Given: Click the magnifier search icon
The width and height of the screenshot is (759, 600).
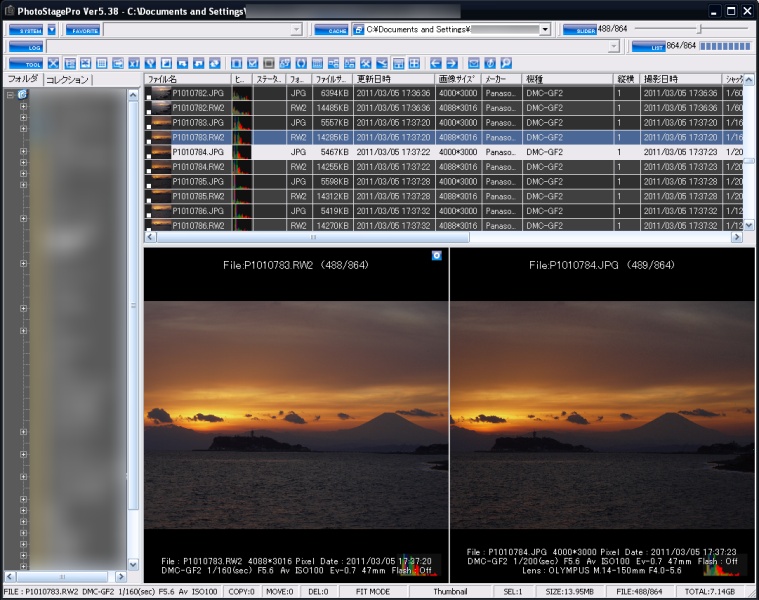Looking at the screenshot, I should pyautogui.click(x=506, y=63).
